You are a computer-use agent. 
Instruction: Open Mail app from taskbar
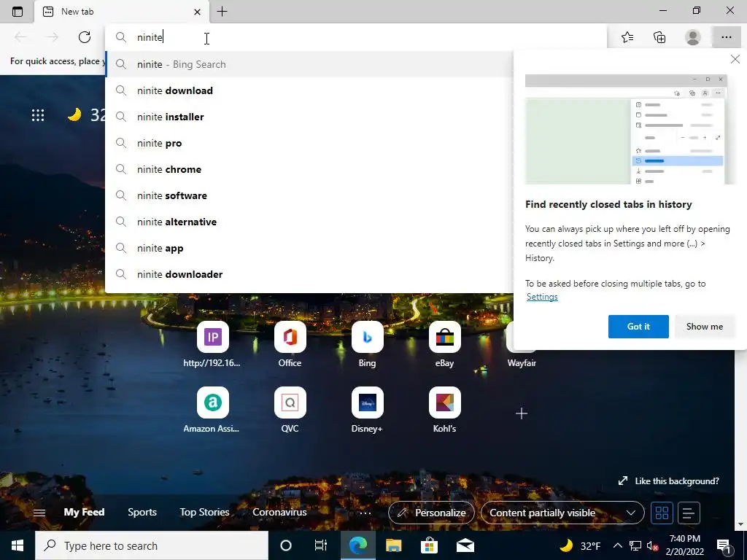point(465,545)
